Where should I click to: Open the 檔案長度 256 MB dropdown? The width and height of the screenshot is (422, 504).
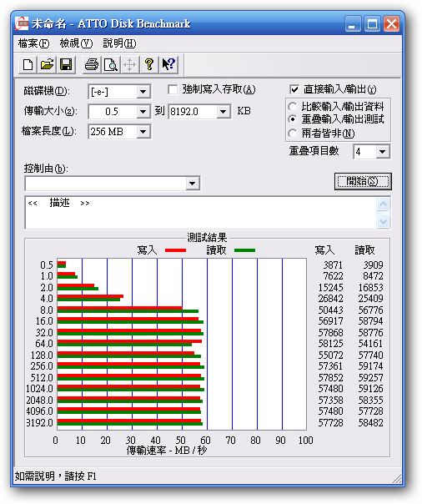(x=143, y=132)
